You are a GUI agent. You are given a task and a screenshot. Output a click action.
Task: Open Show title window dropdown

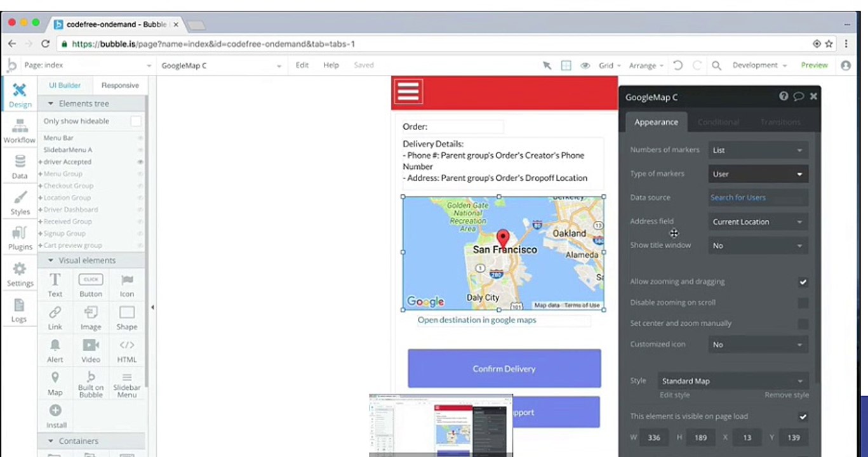[x=758, y=246]
